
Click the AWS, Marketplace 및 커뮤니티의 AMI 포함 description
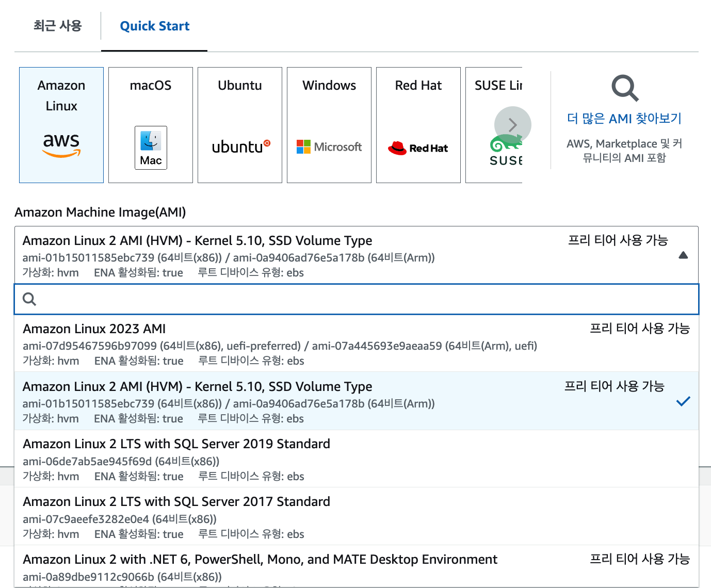click(x=624, y=151)
